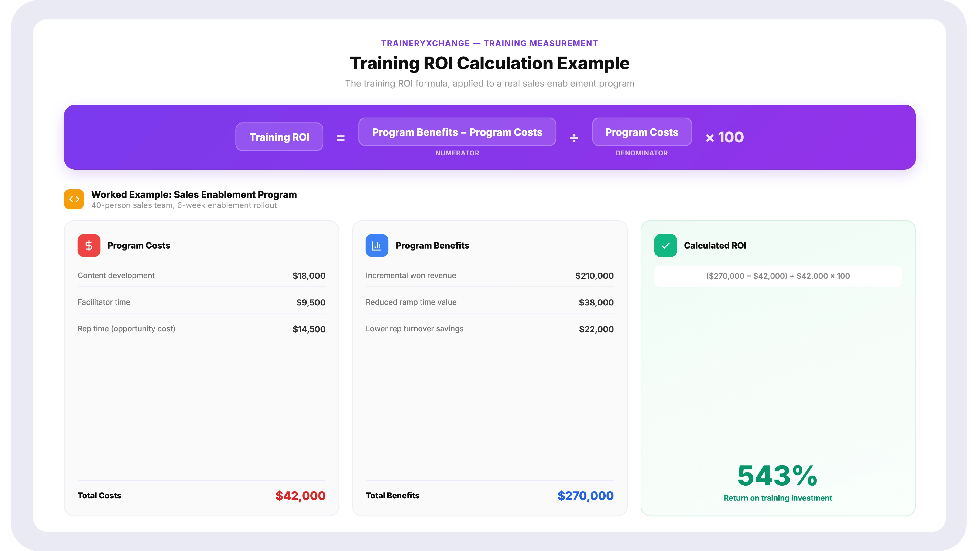Click the $38,000 benefit value
Image resolution: width=980 pixels, height=551 pixels.
point(596,302)
